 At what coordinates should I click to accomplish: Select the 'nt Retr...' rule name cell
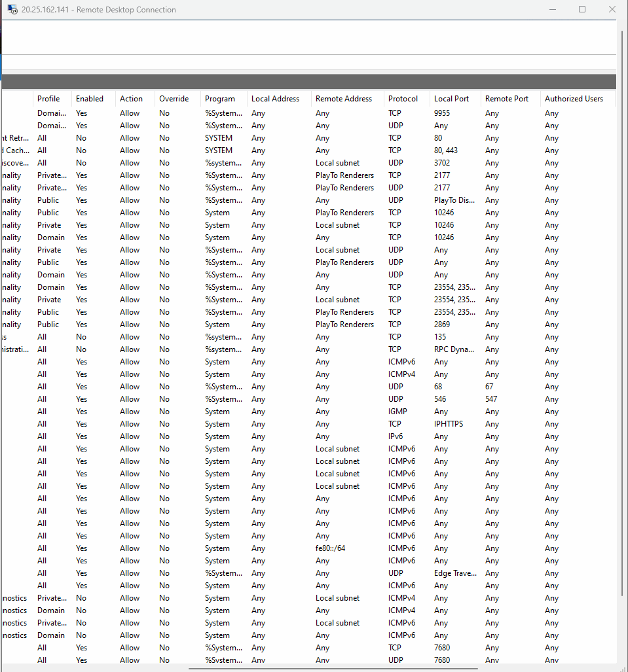pyautogui.click(x=16, y=138)
